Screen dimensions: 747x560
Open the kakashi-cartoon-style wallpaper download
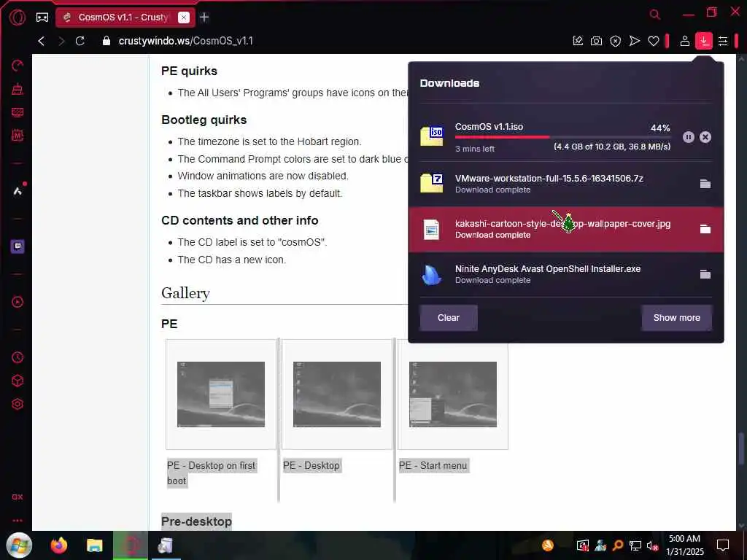point(566,229)
